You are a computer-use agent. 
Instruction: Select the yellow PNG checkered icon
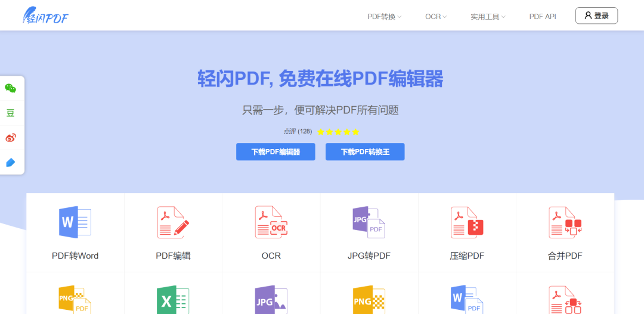click(x=369, y=300)
